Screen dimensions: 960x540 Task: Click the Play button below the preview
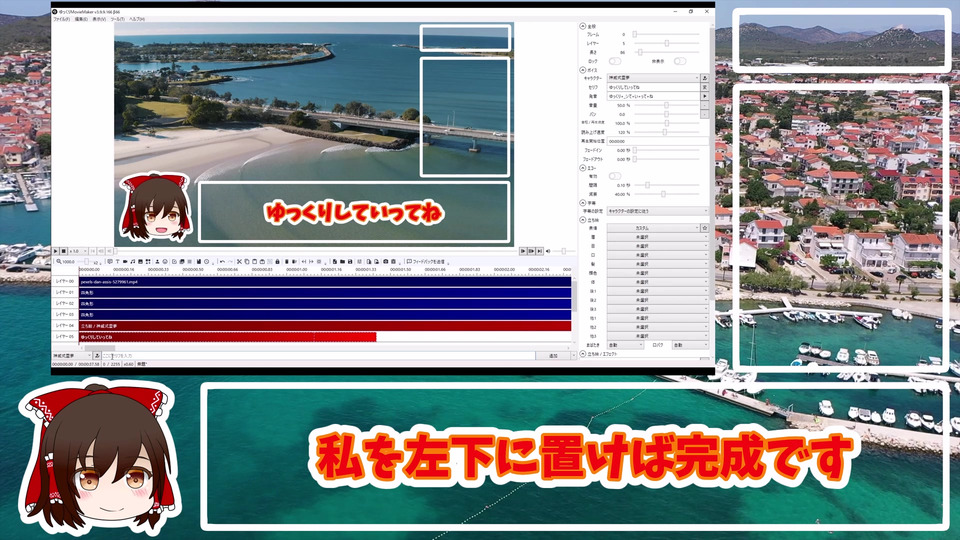click(x=55, y=251)
